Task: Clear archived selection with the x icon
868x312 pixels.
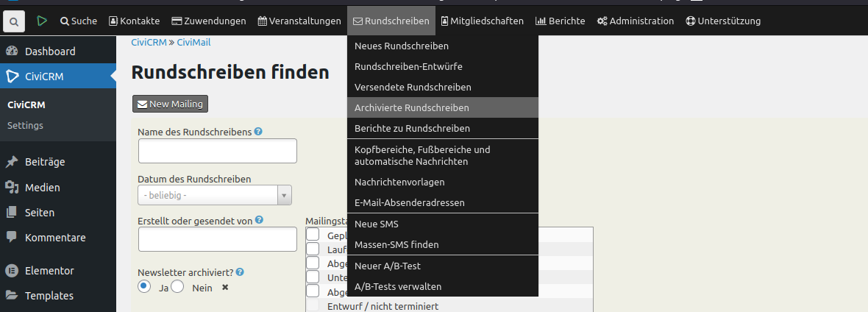Action: (x=225, y=287)
